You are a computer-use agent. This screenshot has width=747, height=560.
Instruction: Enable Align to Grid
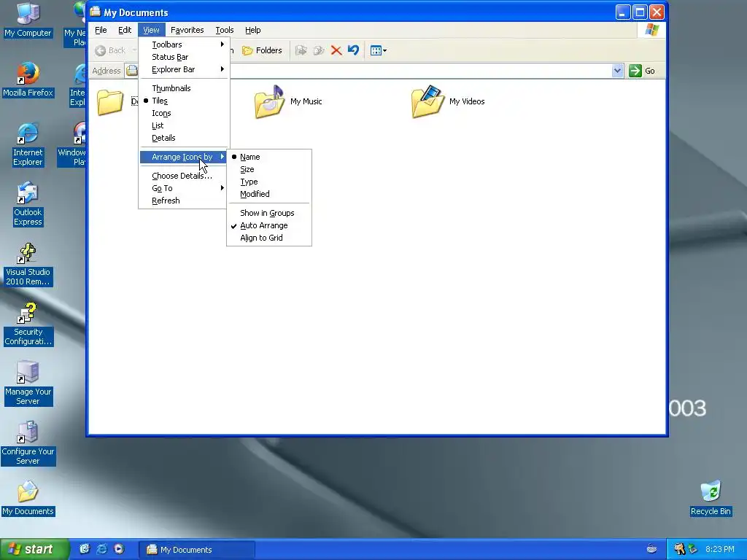269,238
